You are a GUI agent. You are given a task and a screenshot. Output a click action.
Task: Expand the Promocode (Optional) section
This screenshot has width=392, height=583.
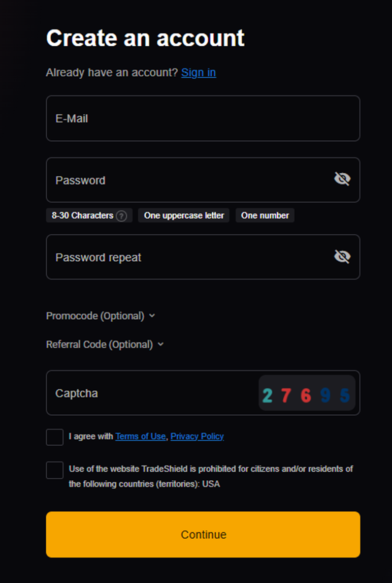point(101,316)
